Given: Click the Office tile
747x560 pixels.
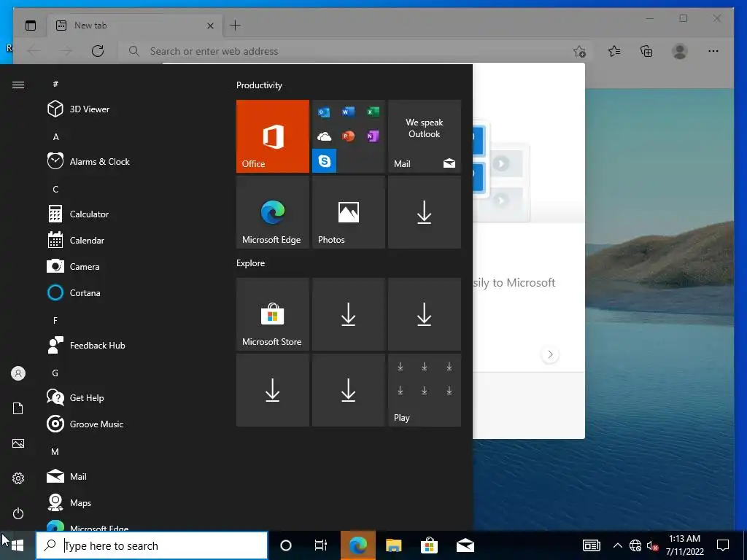Looking at the screenshot, I should [x=273, y=136].
